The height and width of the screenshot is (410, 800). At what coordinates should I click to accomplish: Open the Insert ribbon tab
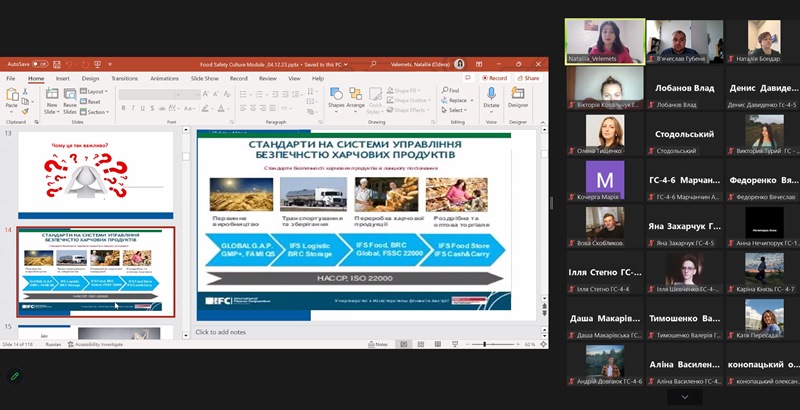coord(63,78)
